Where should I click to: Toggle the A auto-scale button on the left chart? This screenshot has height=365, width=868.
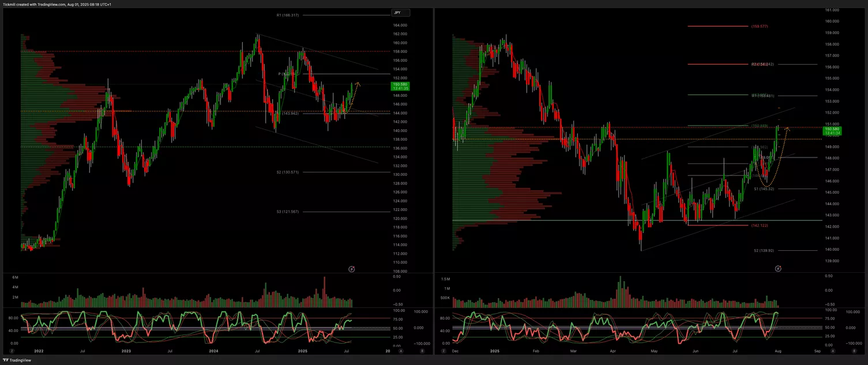401,351
